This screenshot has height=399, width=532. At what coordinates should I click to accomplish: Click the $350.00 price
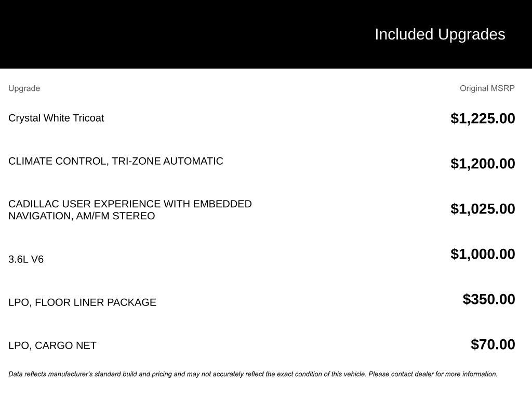click(x=489, y=299)
